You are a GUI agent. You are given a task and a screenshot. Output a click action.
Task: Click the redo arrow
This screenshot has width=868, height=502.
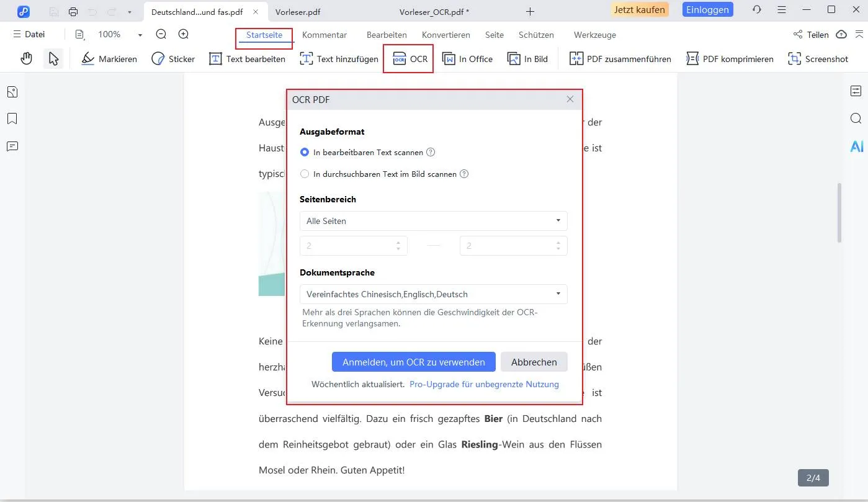[112, 11]
